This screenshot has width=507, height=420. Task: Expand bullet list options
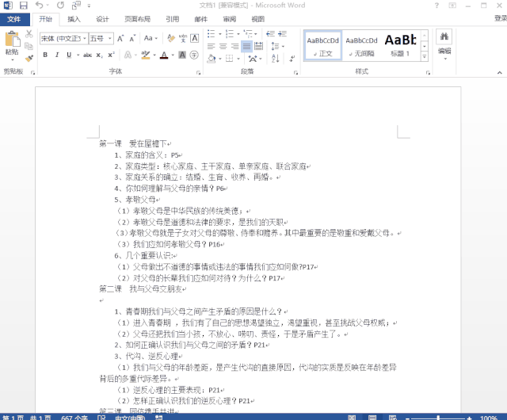point(220,33)
